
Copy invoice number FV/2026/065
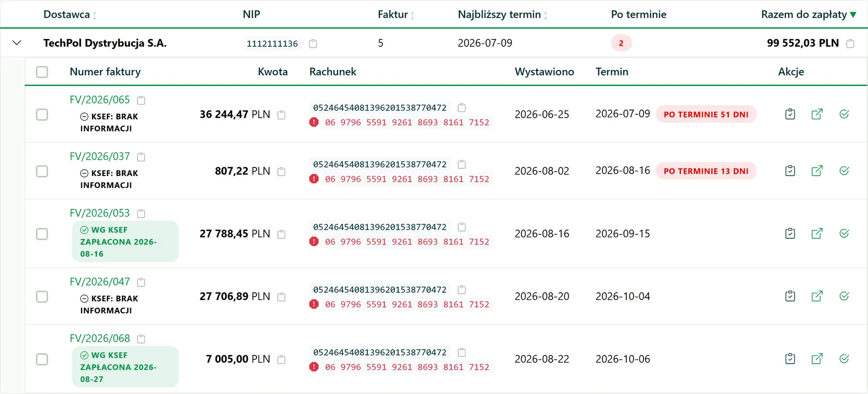pos(141,100)
